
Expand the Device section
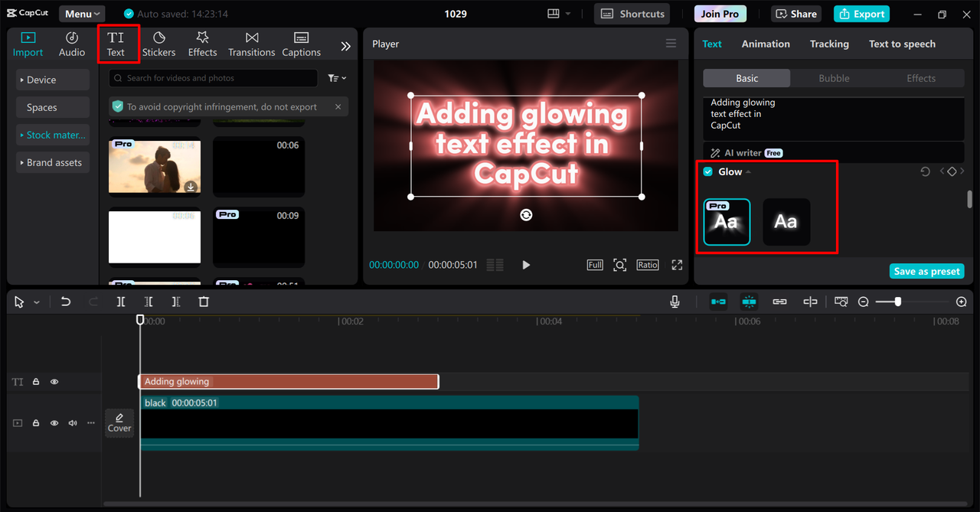[x=53, y=80]
